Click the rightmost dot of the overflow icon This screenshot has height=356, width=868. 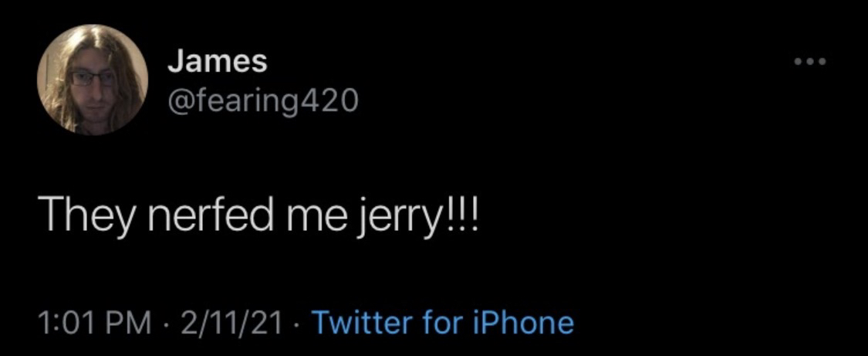(822, 61)
